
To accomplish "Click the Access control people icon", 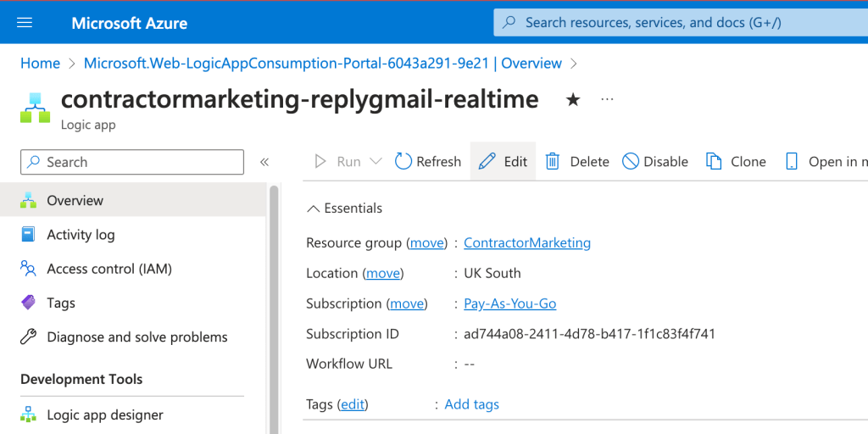I will 28,269.
